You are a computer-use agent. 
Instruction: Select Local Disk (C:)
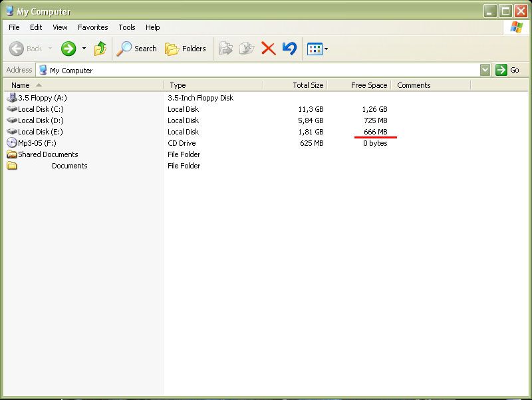(x=41, y=109)
